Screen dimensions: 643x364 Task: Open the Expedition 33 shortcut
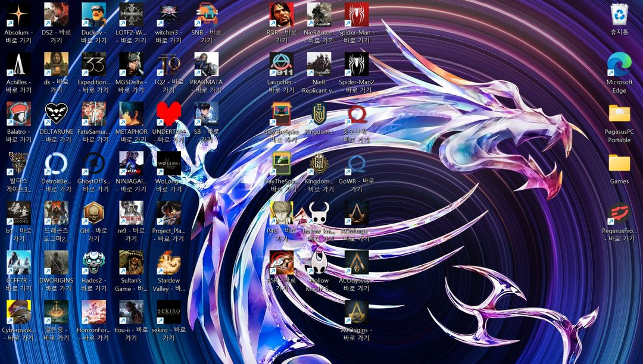tap(93, 64)
